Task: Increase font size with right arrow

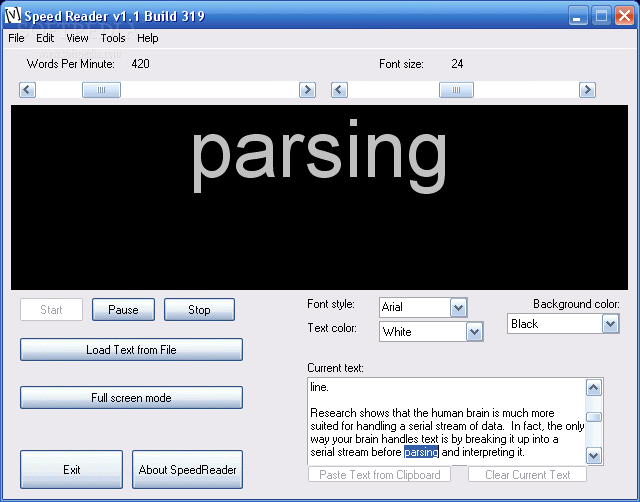Action: (x=587, y=90)
